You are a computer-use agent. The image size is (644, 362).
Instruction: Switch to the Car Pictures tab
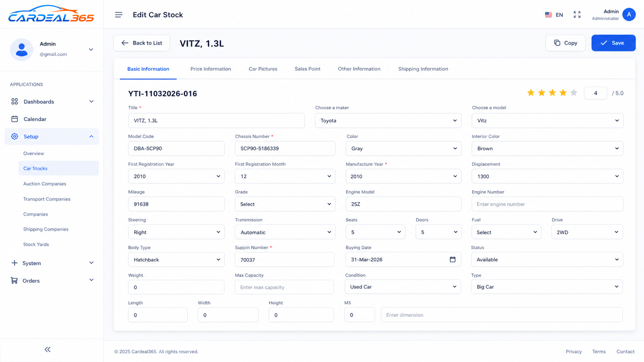(x=263, y=69)
